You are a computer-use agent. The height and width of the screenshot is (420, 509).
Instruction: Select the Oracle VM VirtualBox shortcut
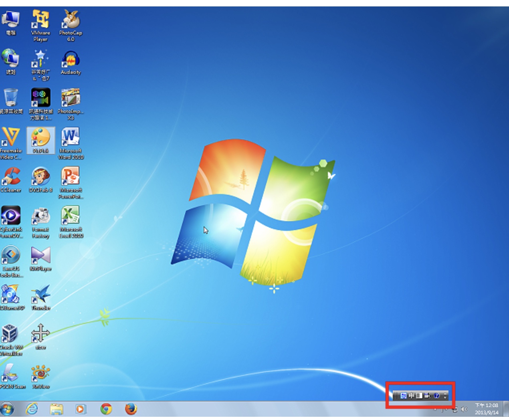pyautogui.click(x=11, y=340)
